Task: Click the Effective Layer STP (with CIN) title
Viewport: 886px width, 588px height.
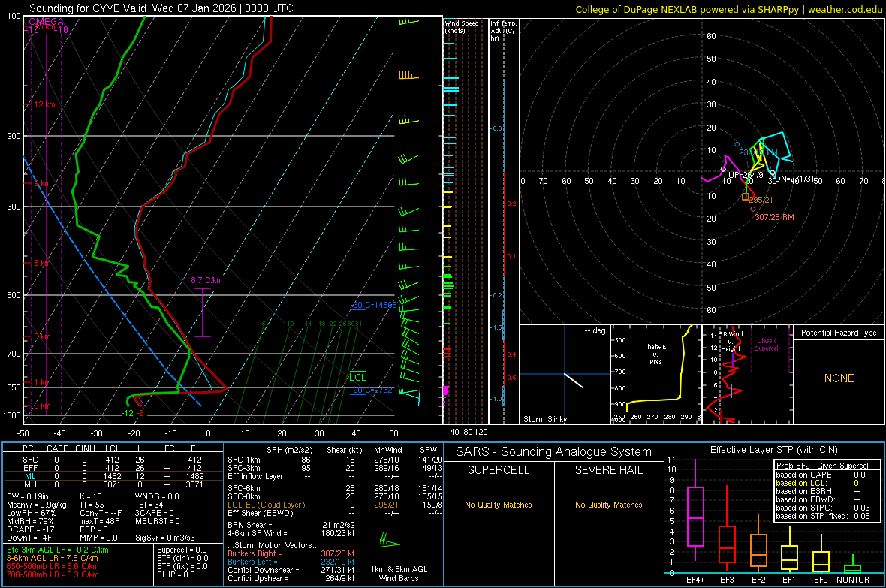Action: pyautogui.click(x=773, y=450)
